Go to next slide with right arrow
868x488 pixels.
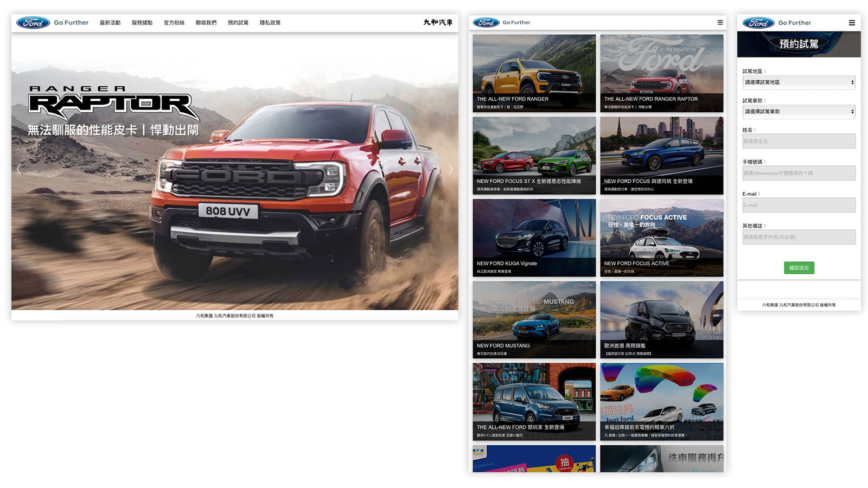pos(450,169)
